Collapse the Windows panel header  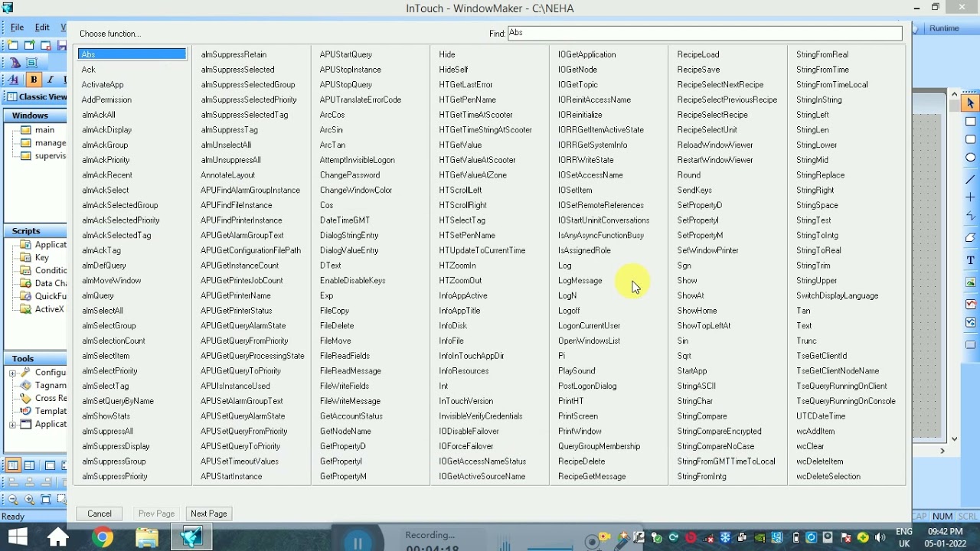tap(35, 116)
